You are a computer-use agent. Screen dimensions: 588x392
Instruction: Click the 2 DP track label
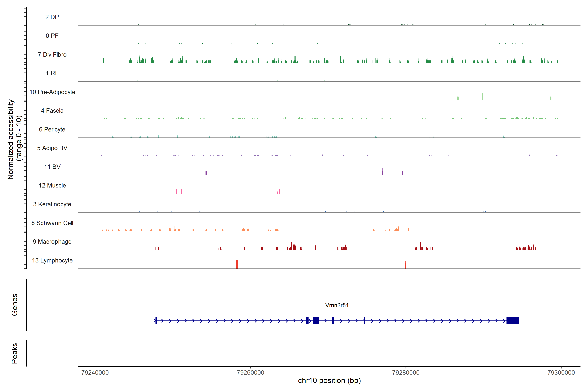coord(52,17)
